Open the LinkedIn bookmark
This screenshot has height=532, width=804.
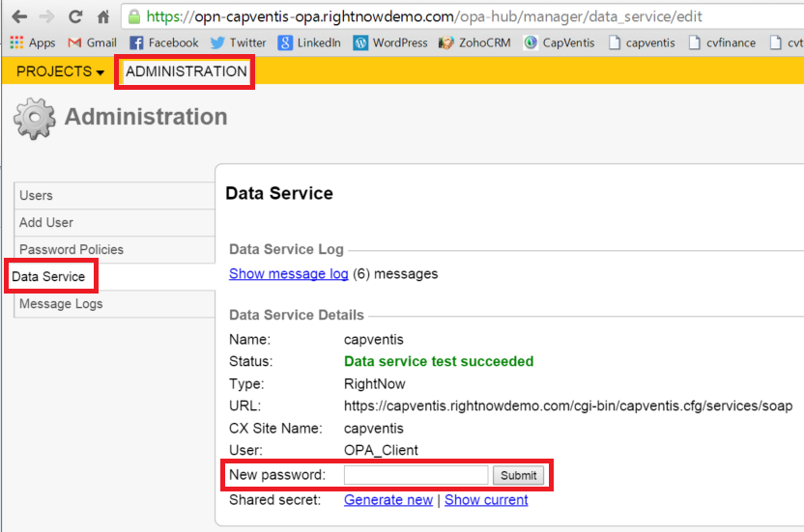[x=309, y=42]
